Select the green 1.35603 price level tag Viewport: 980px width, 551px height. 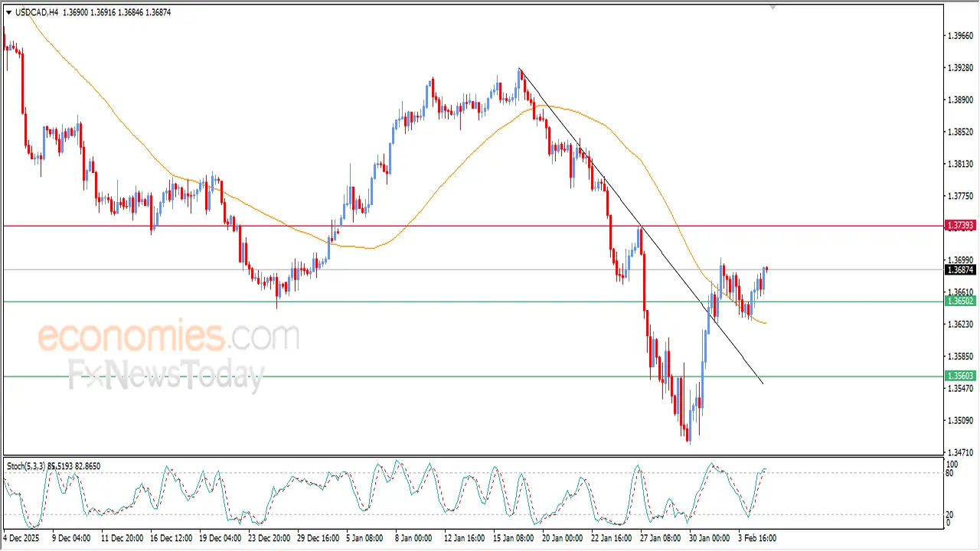tap(960, 376)
